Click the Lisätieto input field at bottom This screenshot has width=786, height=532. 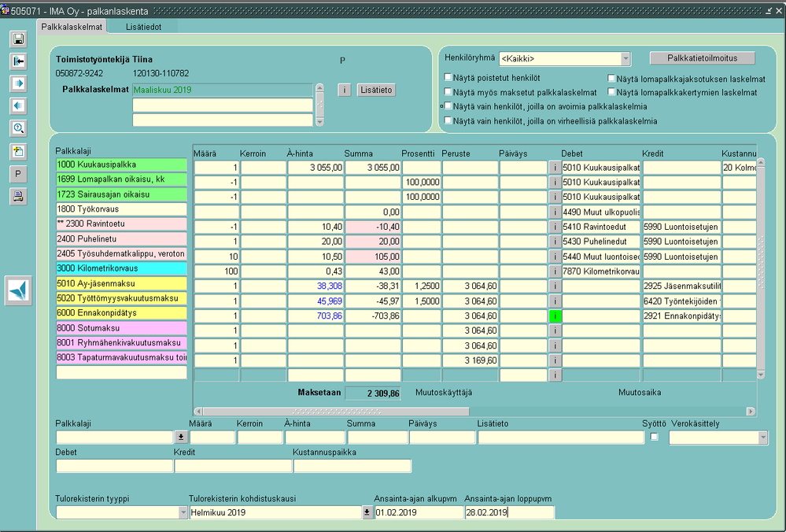pyautogui.click(x=561, y=438)
